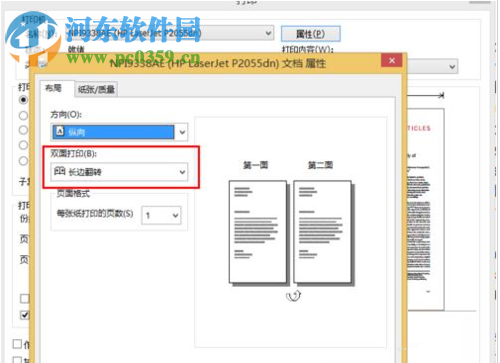This screenshot has width=500, height=363.
Task: Select the first print range radio button
Action: (23, 100)
